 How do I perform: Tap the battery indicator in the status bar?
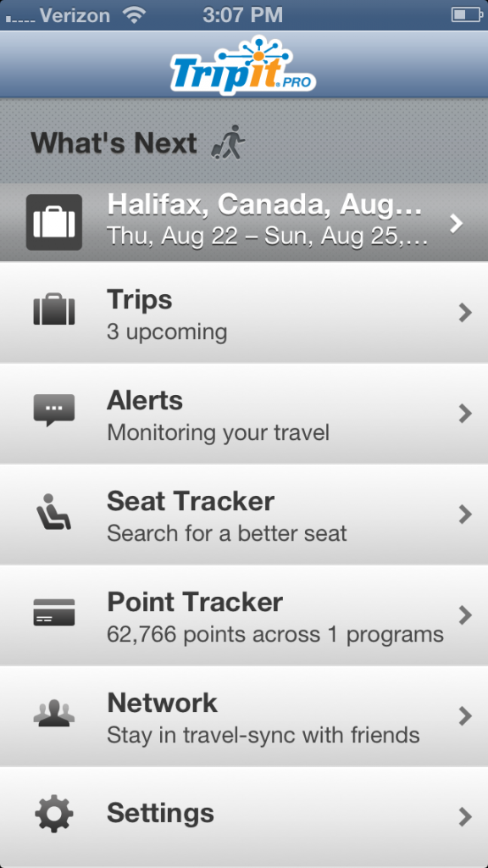(x=465, y=14)
